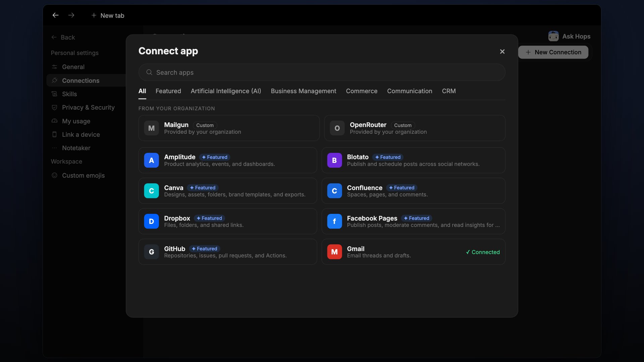Click the Canva app icon
Screen dimensions: 644x362
tap(151, 191)
